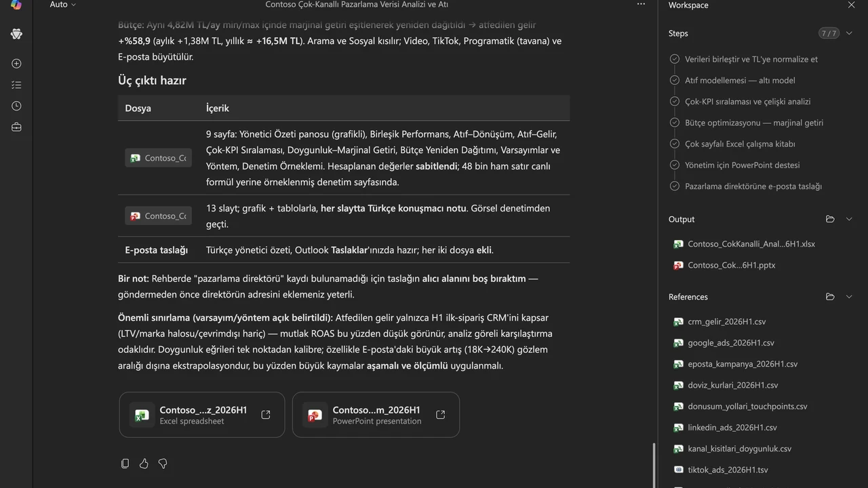Click the 'E-posta taslağı' table cell
The image size is (868, 488).
point(157,250)
